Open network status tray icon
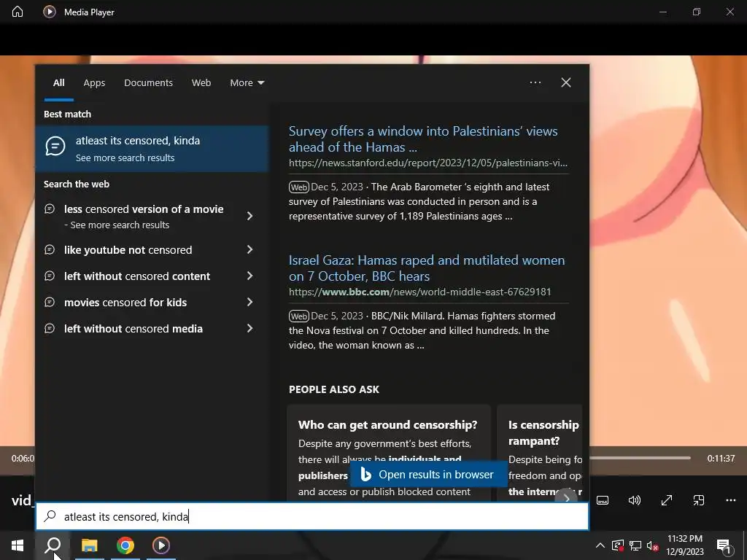 tap(635, 545)
